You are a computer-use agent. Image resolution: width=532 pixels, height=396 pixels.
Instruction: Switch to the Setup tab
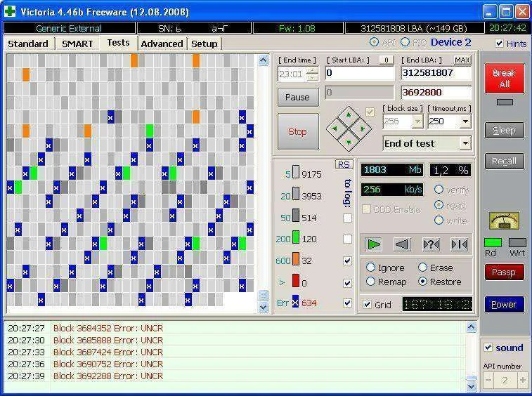(x=205, y=44)
